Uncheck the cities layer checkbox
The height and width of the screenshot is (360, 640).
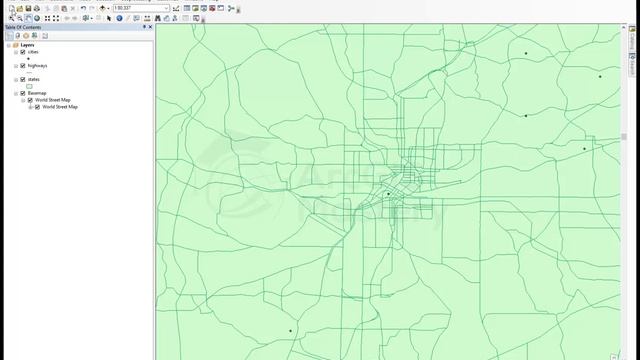(x=23, y=52)
